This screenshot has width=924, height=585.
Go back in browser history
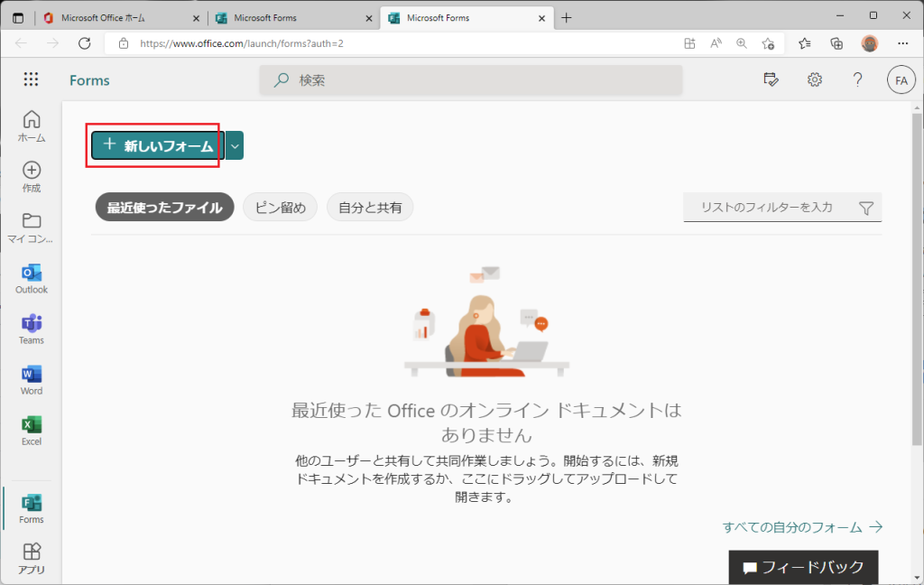coord(22,43)
